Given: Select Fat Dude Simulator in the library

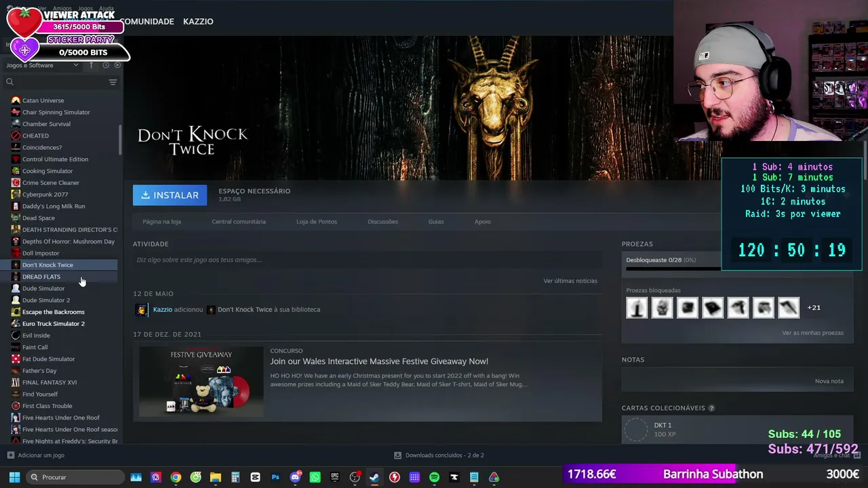Looking at the screenshot, I should [48, 359].
